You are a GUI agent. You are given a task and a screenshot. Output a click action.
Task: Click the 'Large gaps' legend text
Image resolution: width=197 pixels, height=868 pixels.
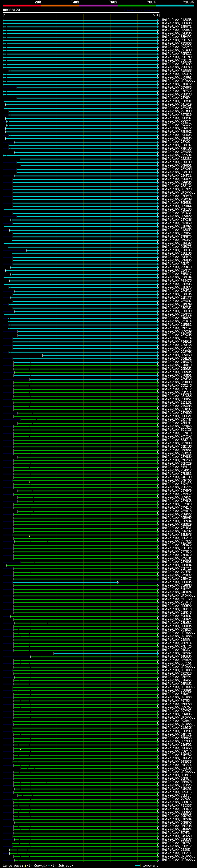(x=13, y=866)
